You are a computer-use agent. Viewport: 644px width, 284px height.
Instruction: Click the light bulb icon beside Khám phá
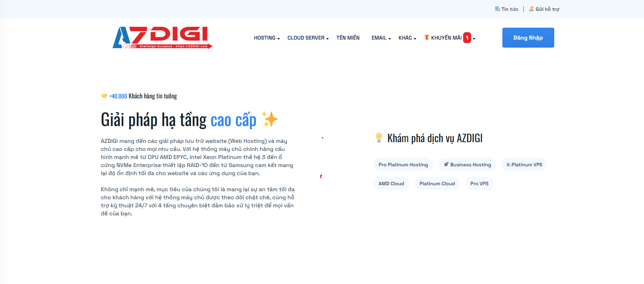(x=379, y=138)
